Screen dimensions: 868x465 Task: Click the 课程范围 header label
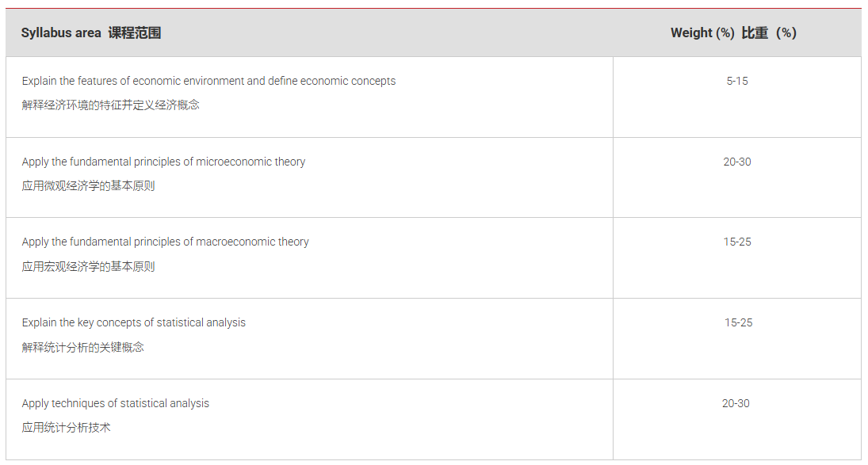(x=135, y=32)
